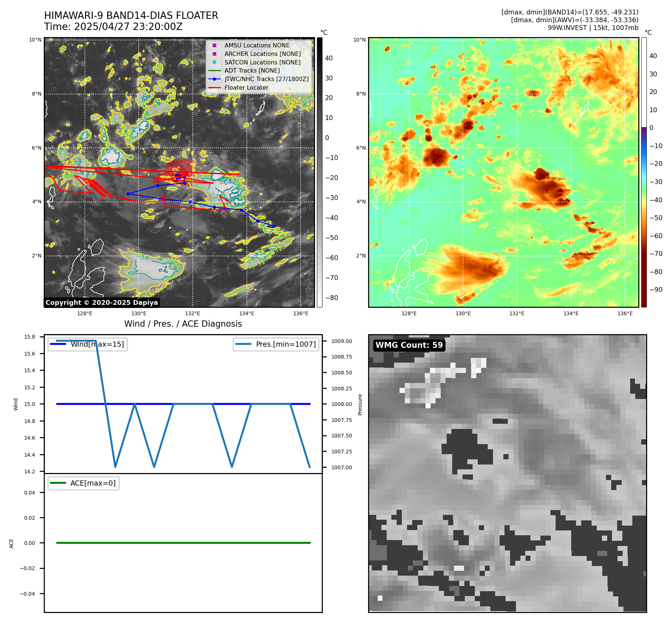
Task: Click the 99W.INVEST 15kt, 1007mb text
Action: tap(593, 28)
